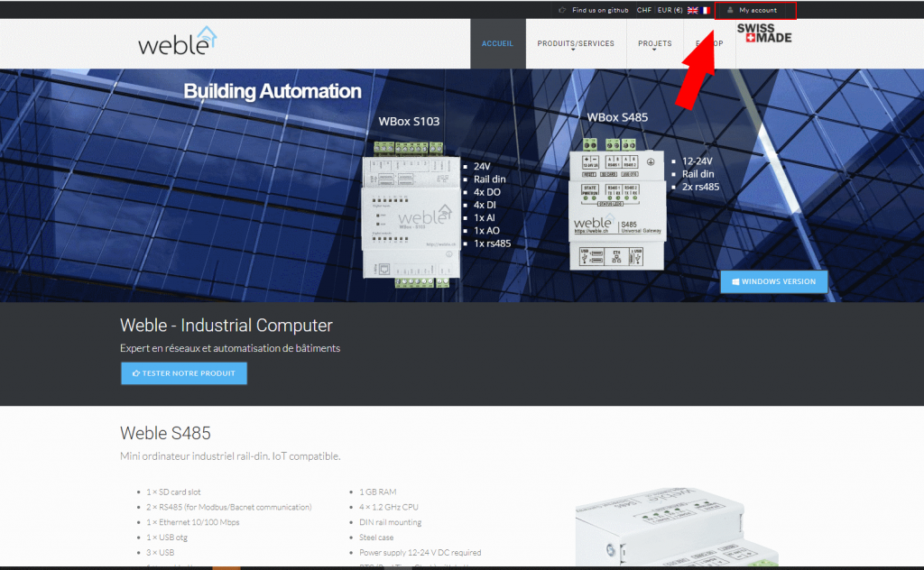Click the WBox S485 product image
This screenshot has width=924, height=570.
point(616,205)
